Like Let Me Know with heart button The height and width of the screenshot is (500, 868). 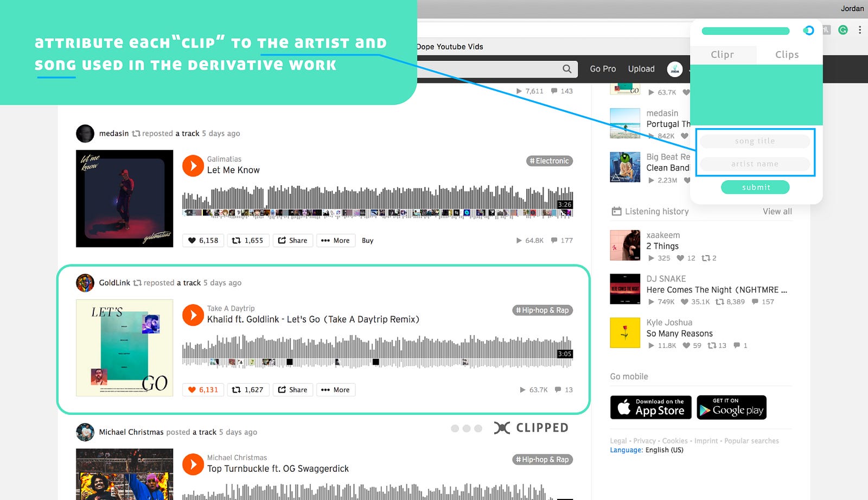(203, 240)
